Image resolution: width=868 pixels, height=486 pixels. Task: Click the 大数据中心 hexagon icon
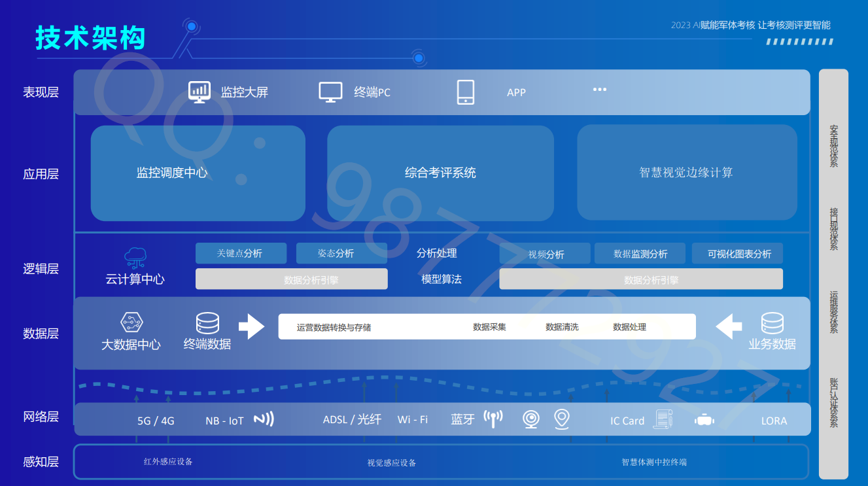point(131,322)
